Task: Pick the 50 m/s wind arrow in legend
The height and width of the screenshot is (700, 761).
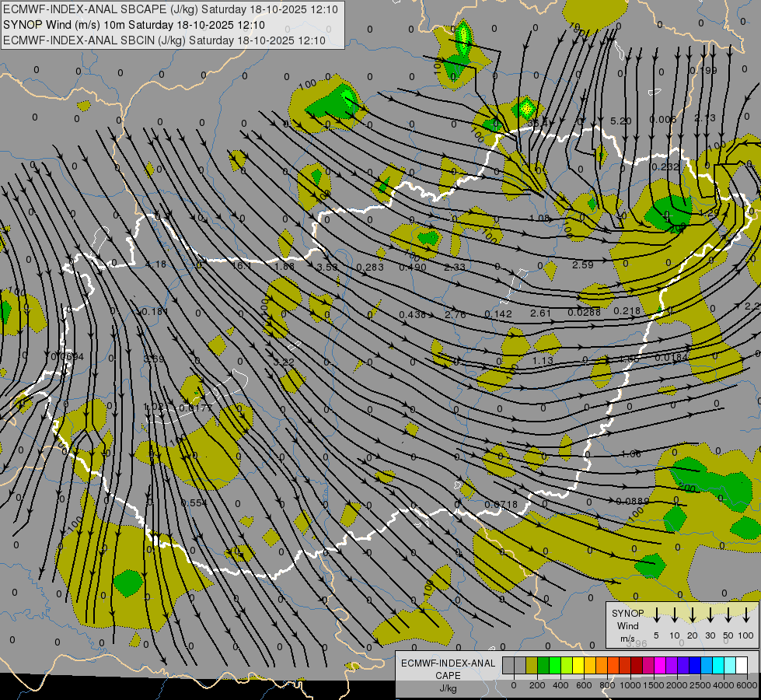Action: pyautogui.click(x=728, y=615)
